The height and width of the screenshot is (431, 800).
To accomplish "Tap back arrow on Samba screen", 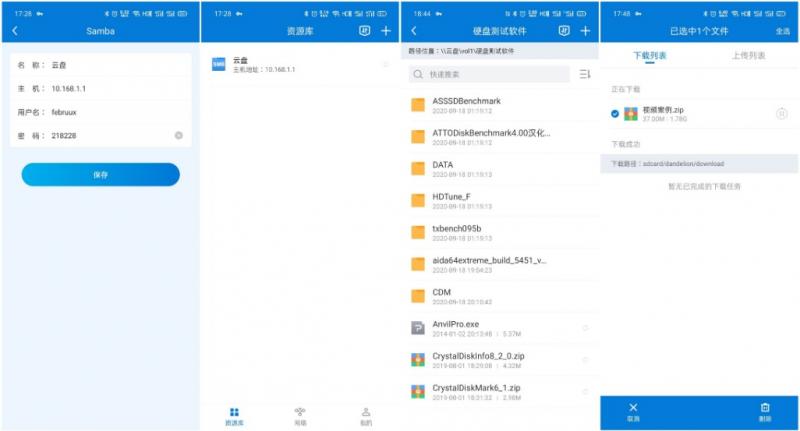I will click(x=15, y=31).
